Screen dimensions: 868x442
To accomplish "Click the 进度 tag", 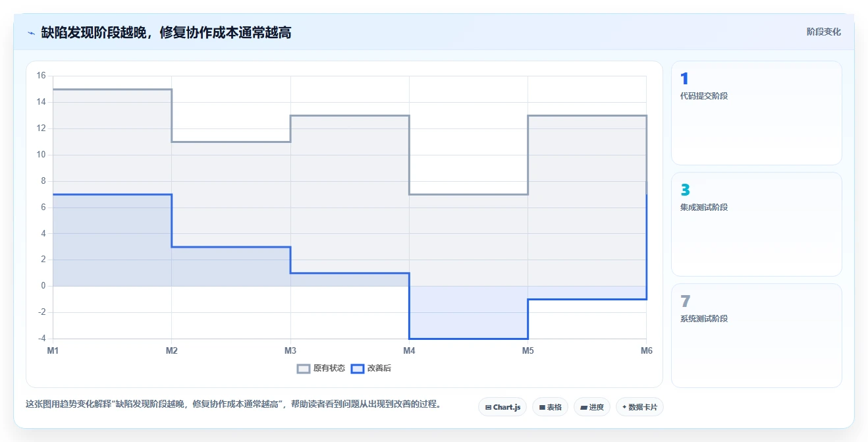I will pos(592,407).
